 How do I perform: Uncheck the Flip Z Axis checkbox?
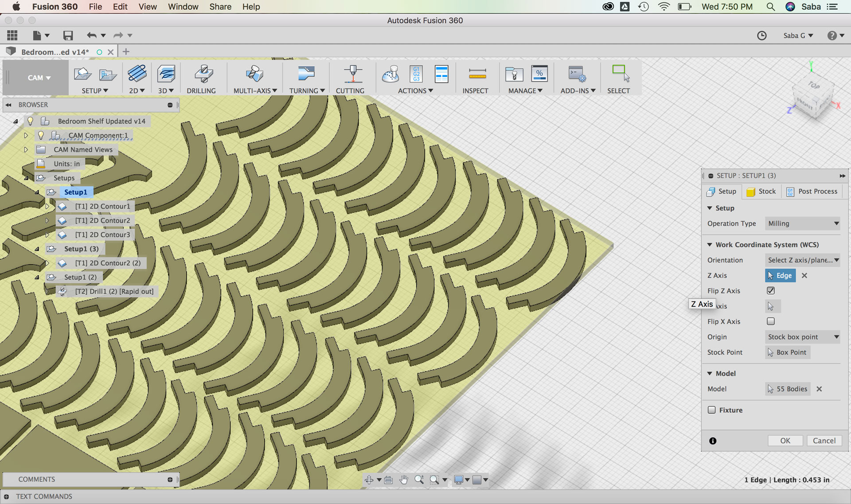click(771, 291)
